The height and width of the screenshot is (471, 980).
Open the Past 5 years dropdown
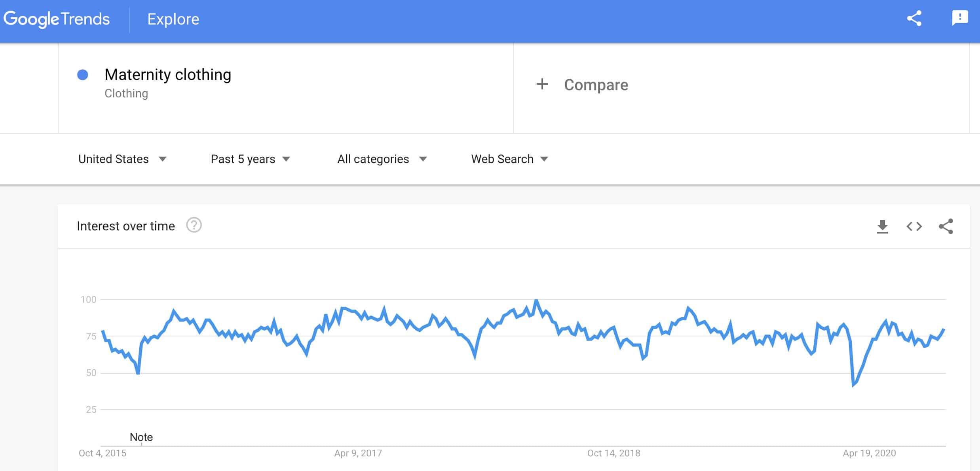[x=251, y=159]
